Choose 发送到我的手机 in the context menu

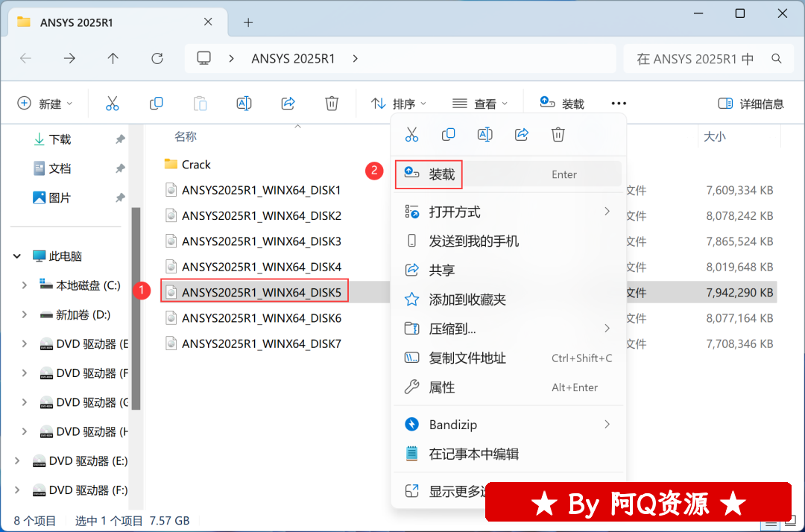508,241
